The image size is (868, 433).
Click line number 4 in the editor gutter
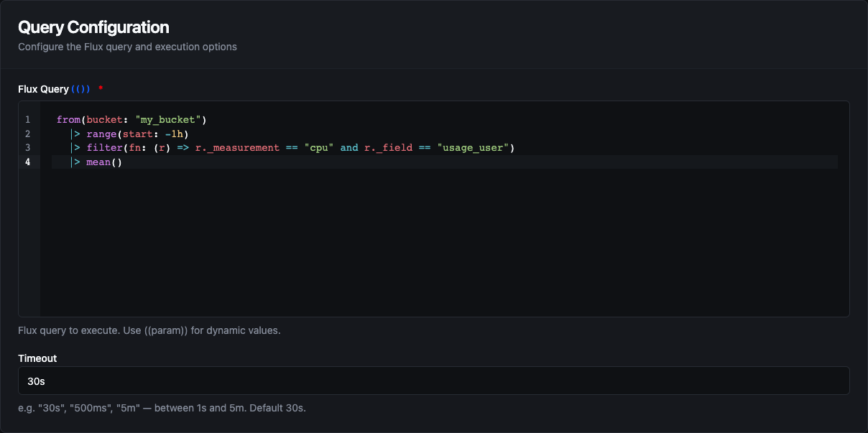click(27, 162)
